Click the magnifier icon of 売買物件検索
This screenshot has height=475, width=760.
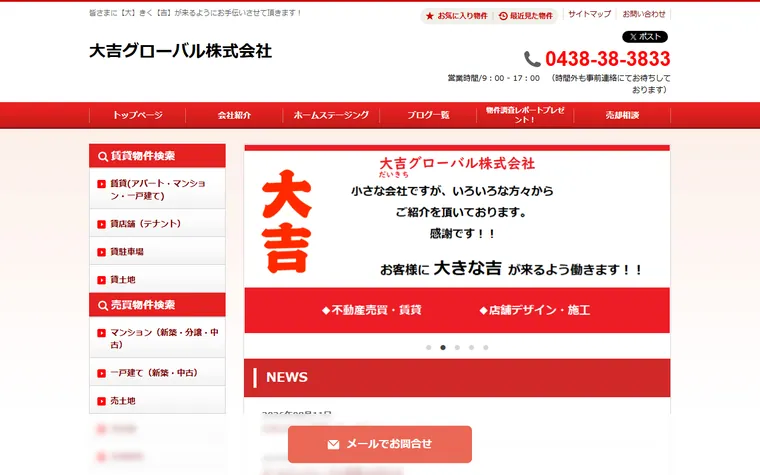(103, 305)
